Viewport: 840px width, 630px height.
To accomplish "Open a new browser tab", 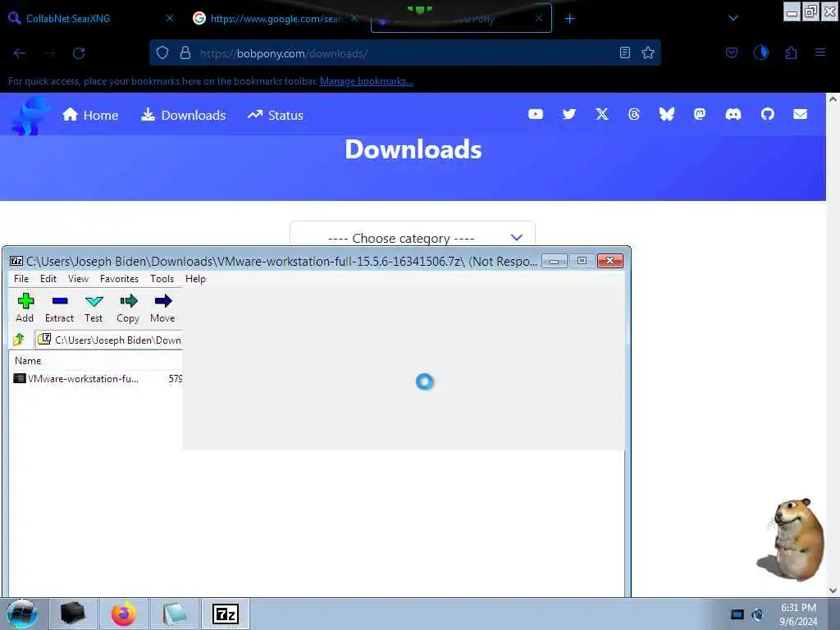I will [x=570, y=19].
